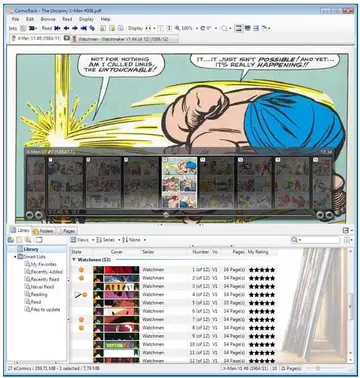Viewport: 360px width, 378px height.
Task: Open the Recently Added smart list
Action: tap(43, 272)
